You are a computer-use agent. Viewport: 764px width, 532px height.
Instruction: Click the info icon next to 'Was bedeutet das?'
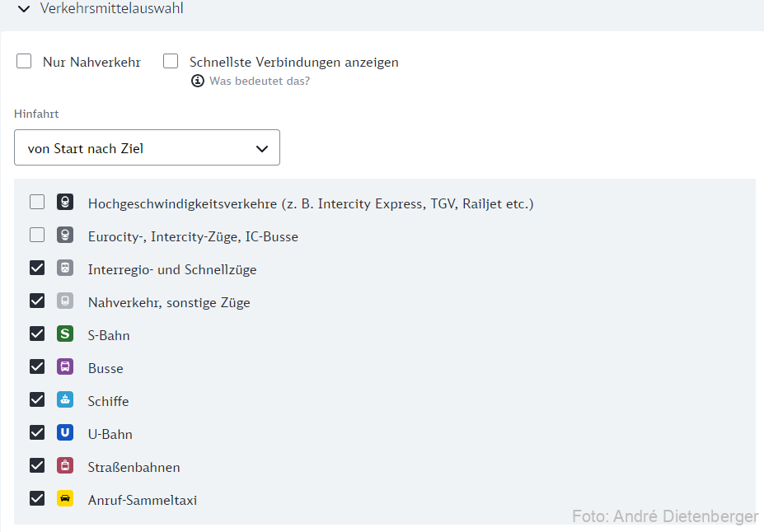(197, 81)
